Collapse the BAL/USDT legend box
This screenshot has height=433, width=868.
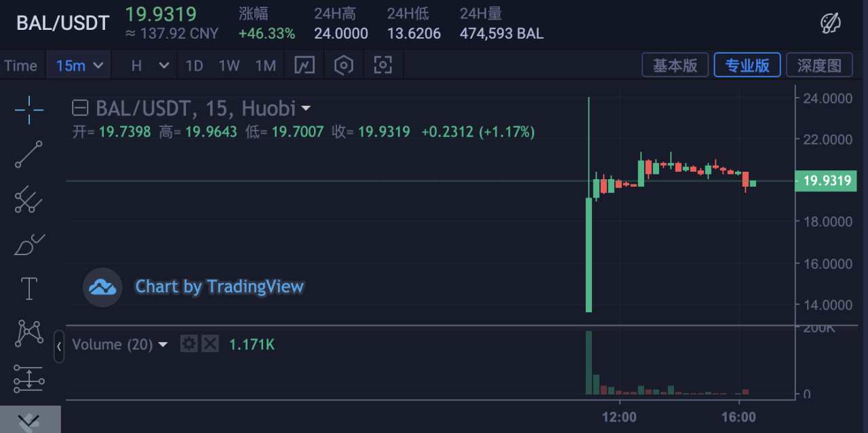[x=81, y=108]
